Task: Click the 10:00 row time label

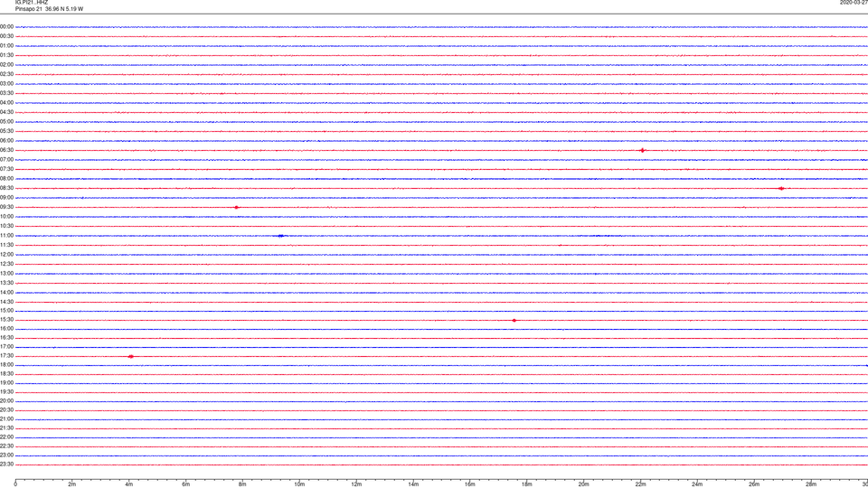Action: point(6,217)
